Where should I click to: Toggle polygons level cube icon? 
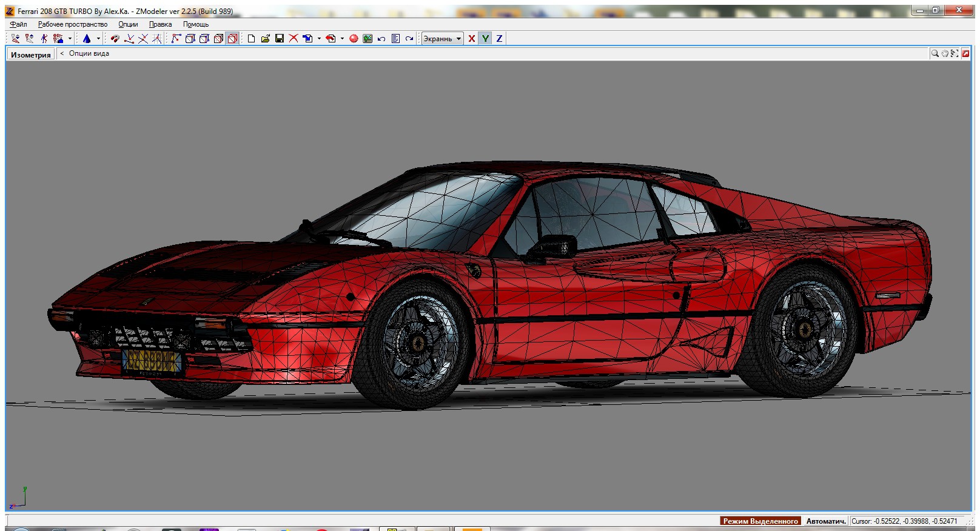(204, 39)
